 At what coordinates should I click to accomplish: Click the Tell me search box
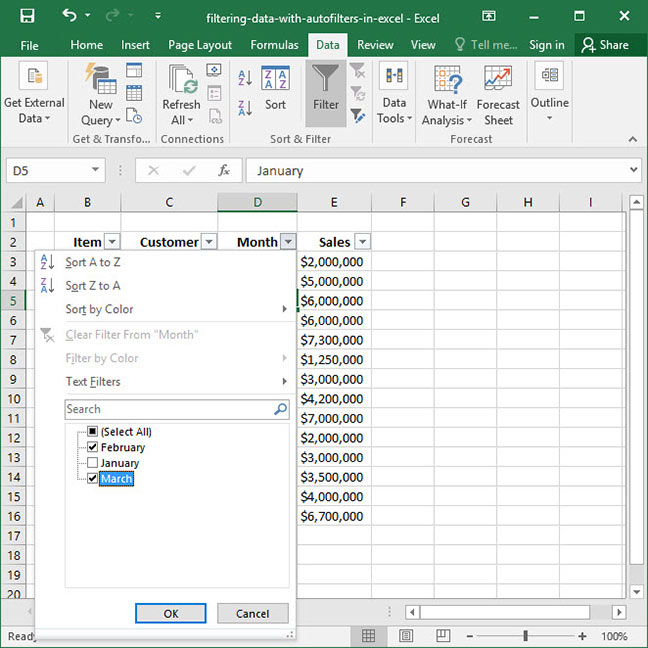pyautogui.click(x=486, y=45)
